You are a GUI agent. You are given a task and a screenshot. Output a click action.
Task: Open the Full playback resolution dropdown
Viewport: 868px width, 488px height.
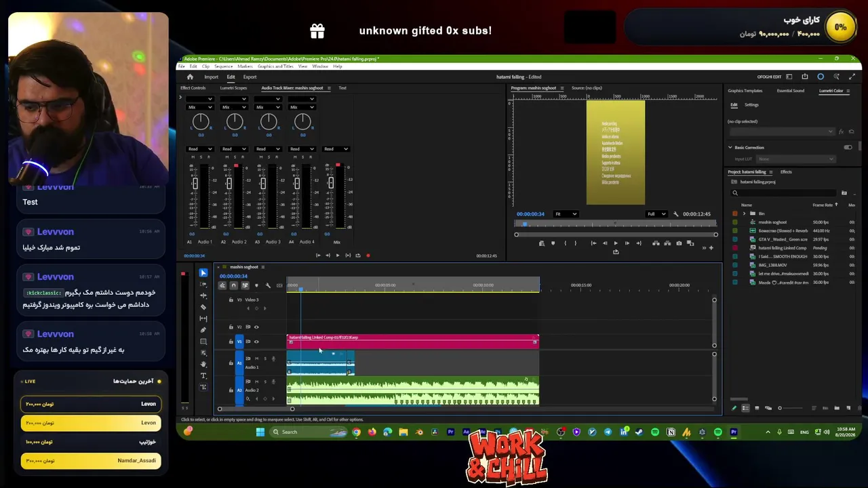[656, 214]
